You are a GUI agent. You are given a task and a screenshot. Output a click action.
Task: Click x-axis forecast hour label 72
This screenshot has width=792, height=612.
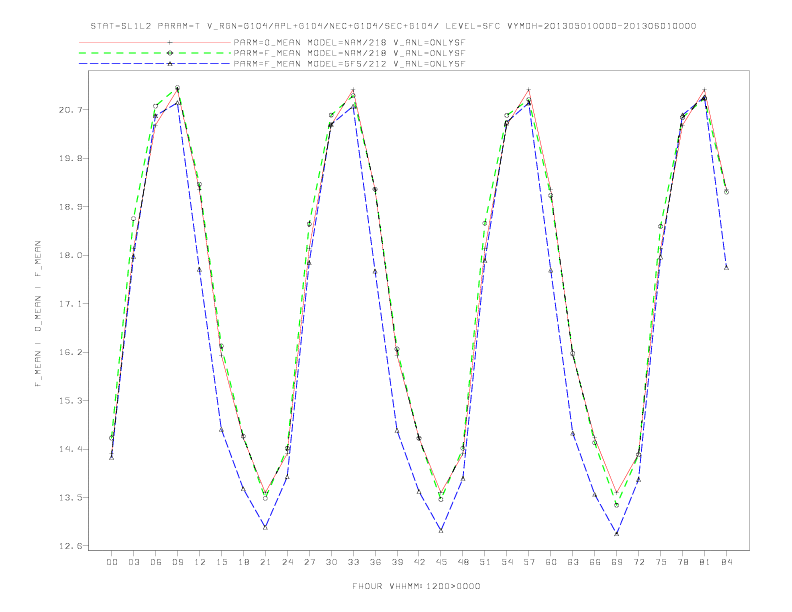(x=639, y=562)
